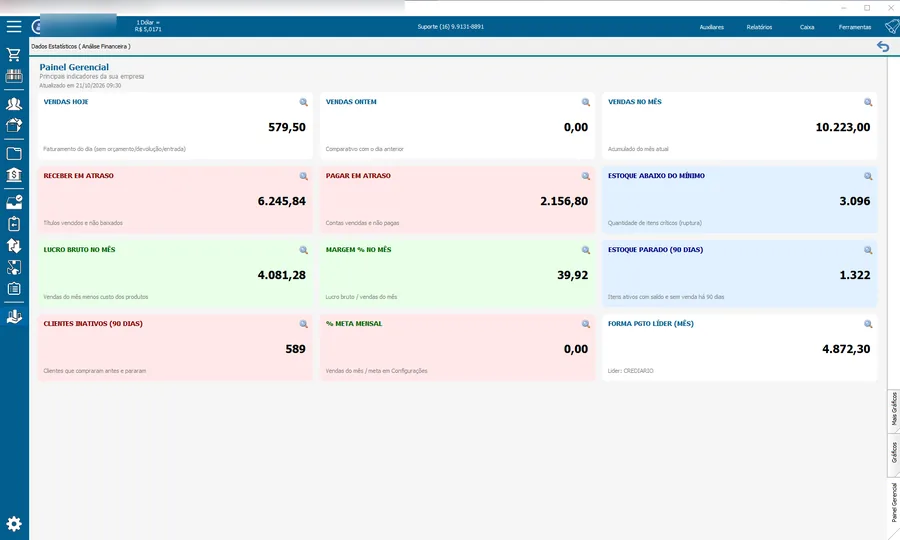Click the Suporte phone number in the header

tap(451, 27)
